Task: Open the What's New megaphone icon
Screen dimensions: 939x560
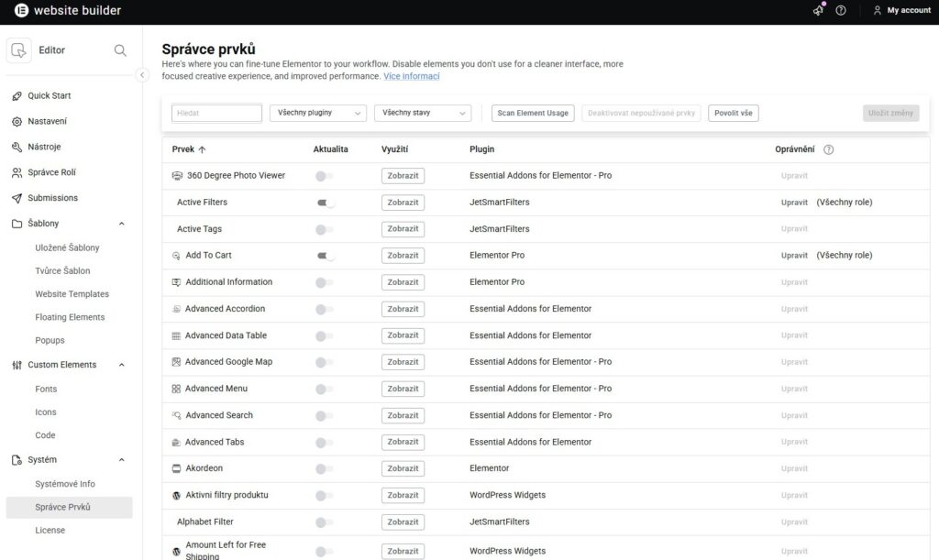Action: [818, 10]
